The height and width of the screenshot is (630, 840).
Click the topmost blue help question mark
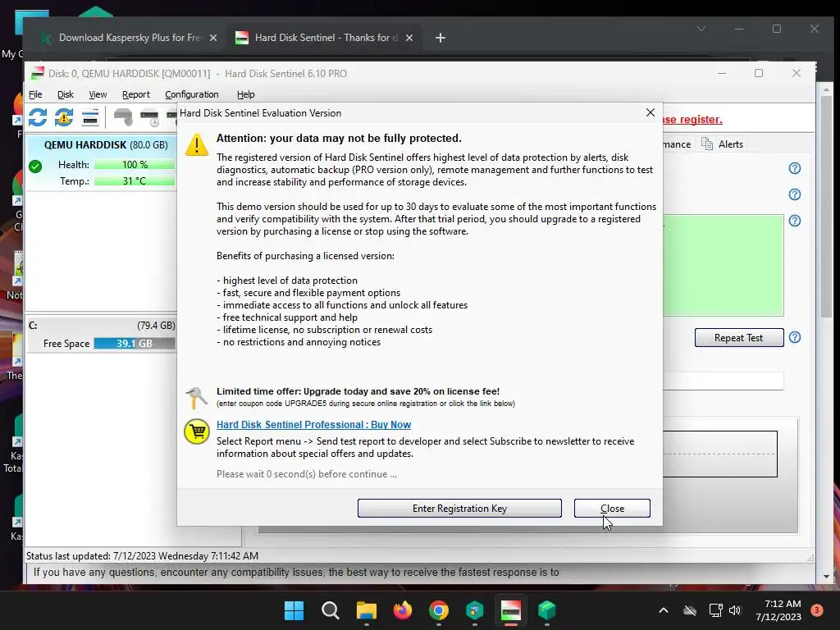(x=794, y=168)
